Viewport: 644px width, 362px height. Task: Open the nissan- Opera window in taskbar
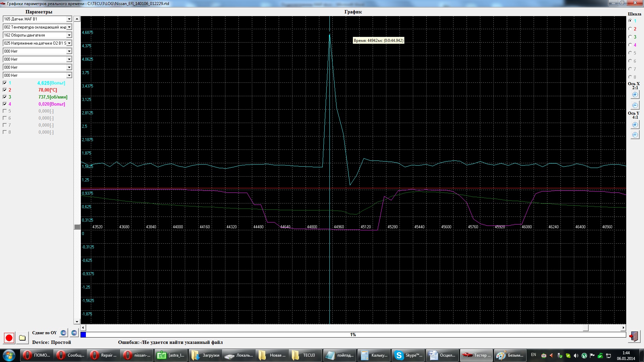click(137, 355)
